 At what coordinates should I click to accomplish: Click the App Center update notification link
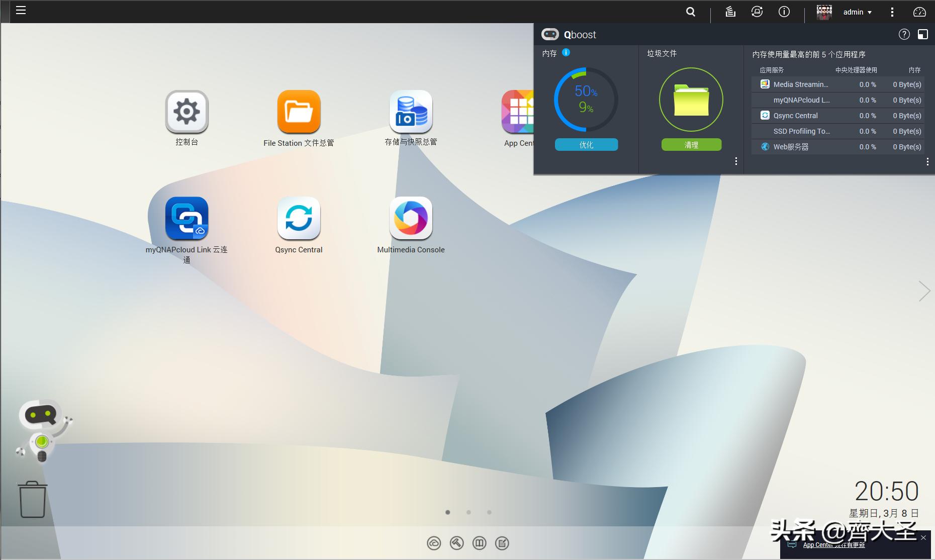click(x=834, y=545)
